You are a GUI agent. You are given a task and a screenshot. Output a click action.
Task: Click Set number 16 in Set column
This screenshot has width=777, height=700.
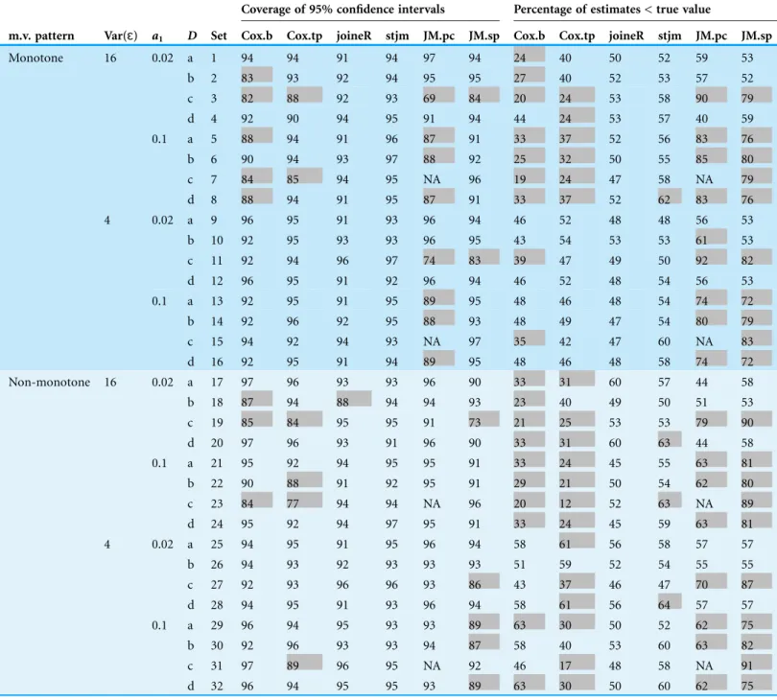pyautogui.click(x=217, y=362)
